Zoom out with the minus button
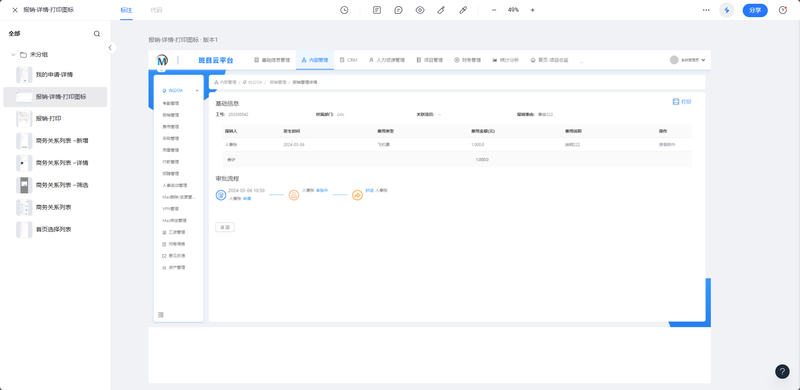Image resolution: width=800 pixels, height=390 pixels. coord(494,10)
